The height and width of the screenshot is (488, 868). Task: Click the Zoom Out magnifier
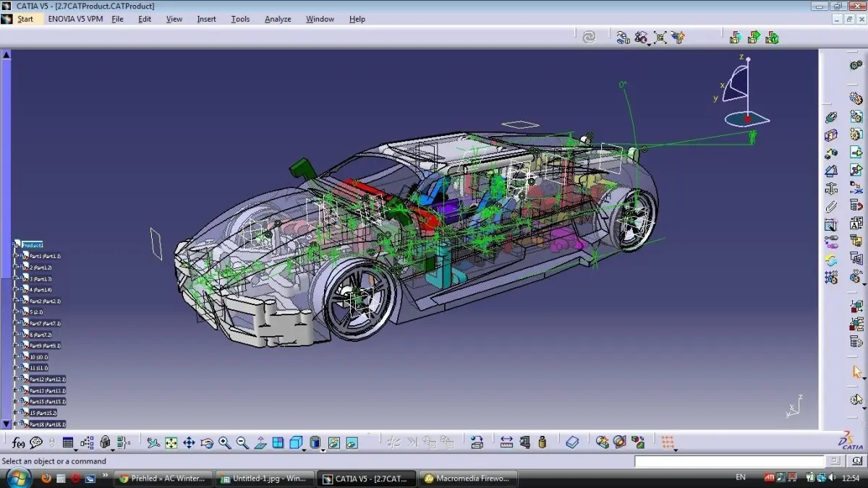[x=242, y=442]
